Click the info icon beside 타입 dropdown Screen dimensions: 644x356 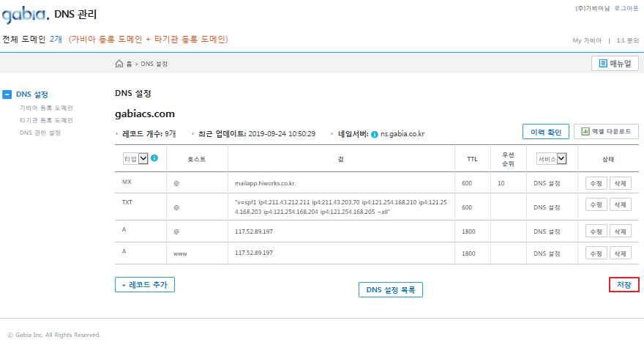coord(154,158)
